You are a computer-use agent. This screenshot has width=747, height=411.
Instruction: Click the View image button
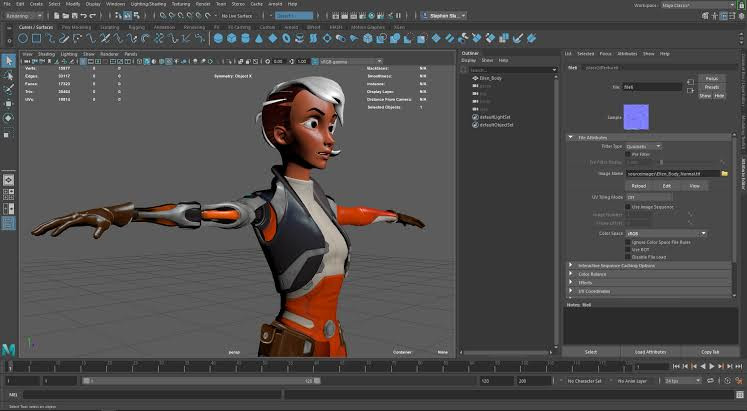(x=695, y=186)
